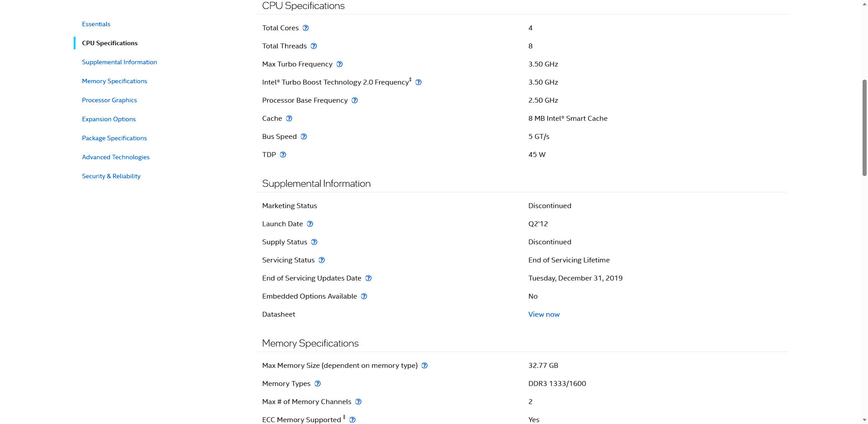The width and height of the screenshot is (868, 424).
Task: Open help for Servicing Status
Action: point(322,260)
